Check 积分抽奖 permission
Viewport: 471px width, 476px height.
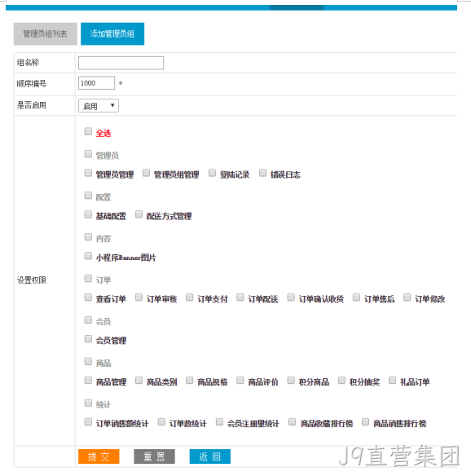(341, 381)
